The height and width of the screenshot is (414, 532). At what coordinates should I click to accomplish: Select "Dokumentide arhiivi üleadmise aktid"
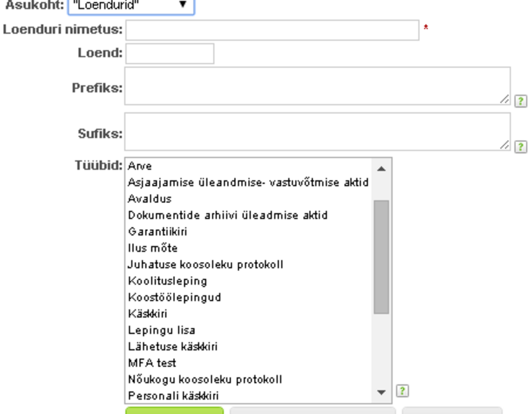(x=249, y=215)
